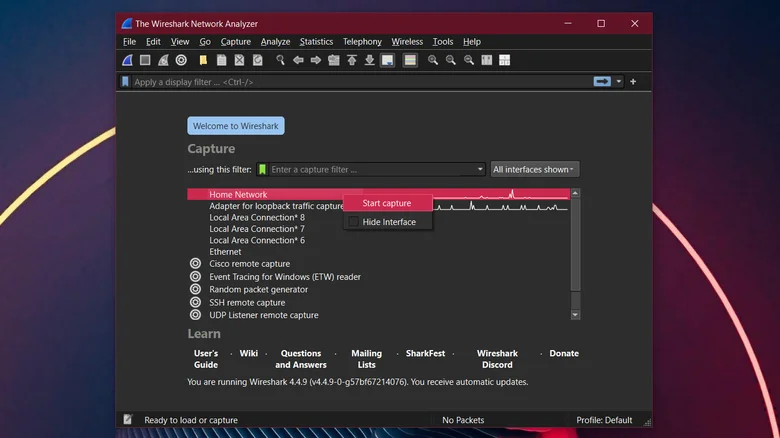The height and width of the screenshot is (438, 780).
Task: Open the Help menu
Action: click(472, 42)
